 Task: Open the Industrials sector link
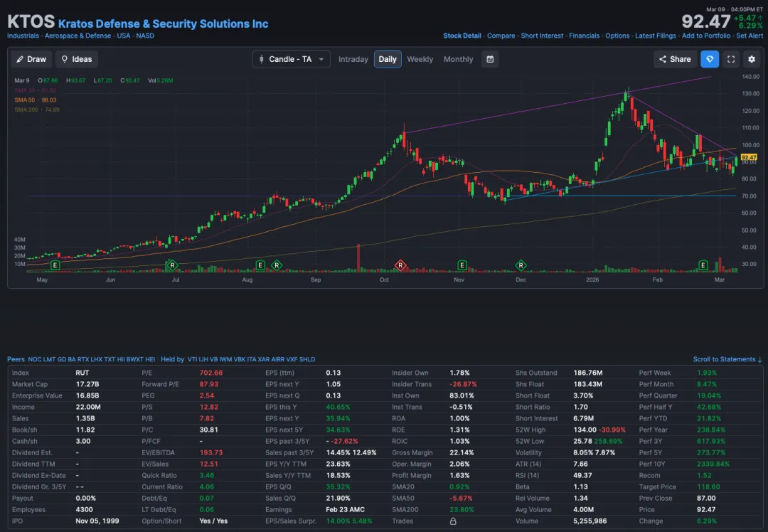point(23,36)
